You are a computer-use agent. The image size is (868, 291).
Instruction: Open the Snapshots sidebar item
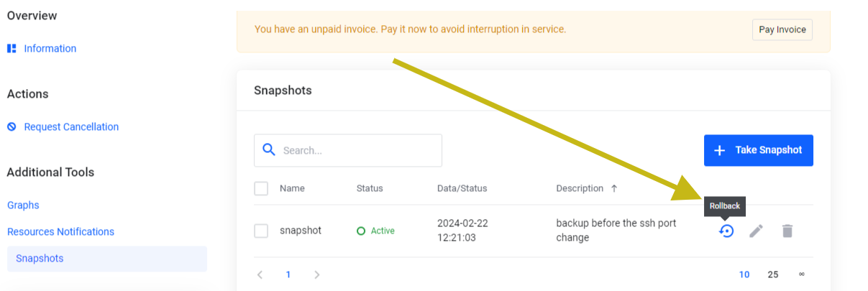40,259
